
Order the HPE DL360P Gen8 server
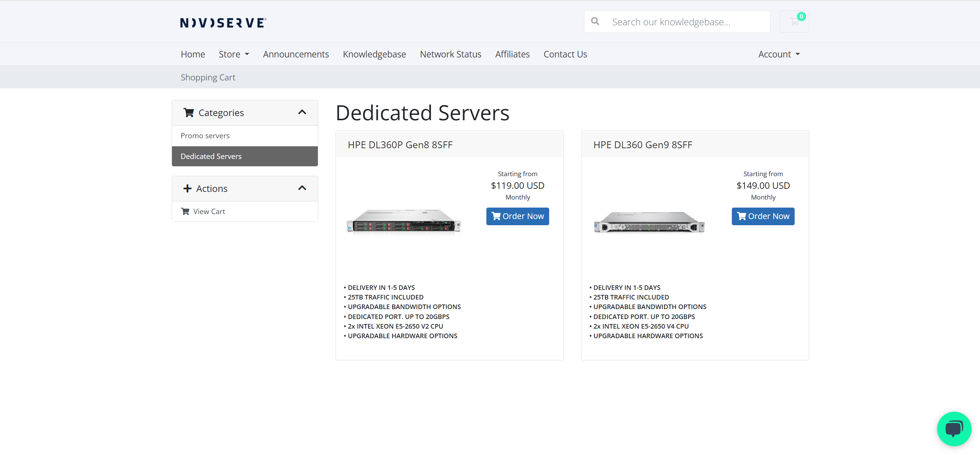pos(517,216)
